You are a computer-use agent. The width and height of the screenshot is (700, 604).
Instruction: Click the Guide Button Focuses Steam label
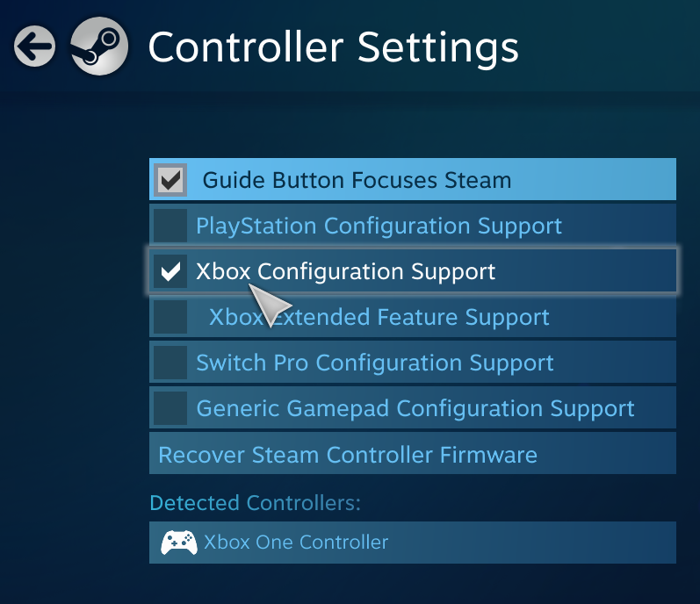(x=357, y=181)
